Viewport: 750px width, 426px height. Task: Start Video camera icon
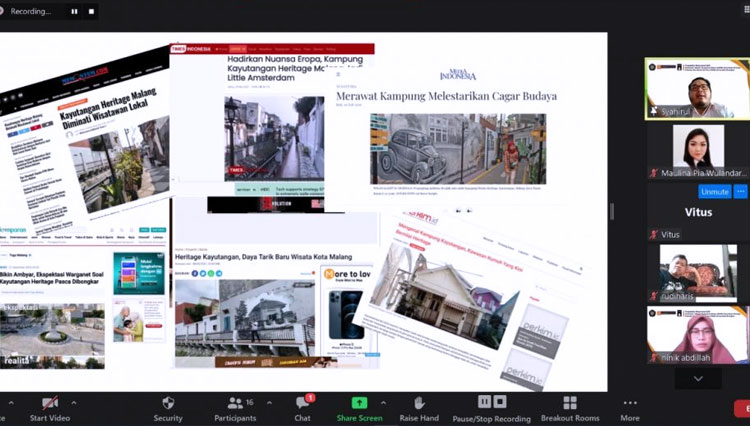tap(50, 403)
